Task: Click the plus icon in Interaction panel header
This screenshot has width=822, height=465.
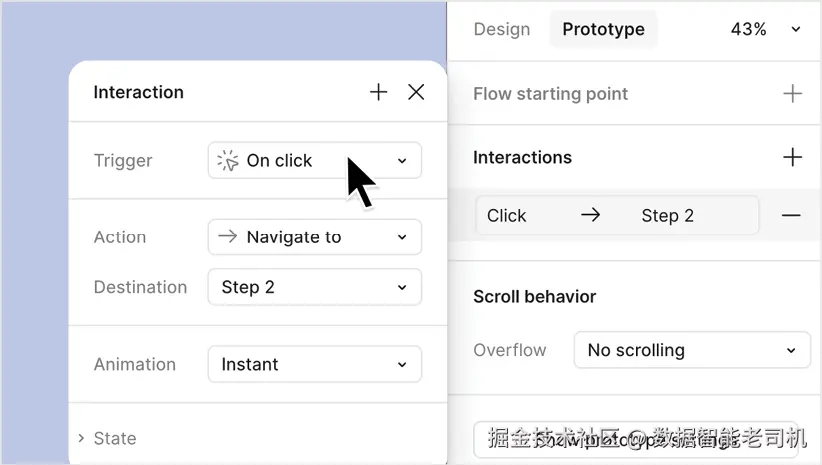Action: 378,92
